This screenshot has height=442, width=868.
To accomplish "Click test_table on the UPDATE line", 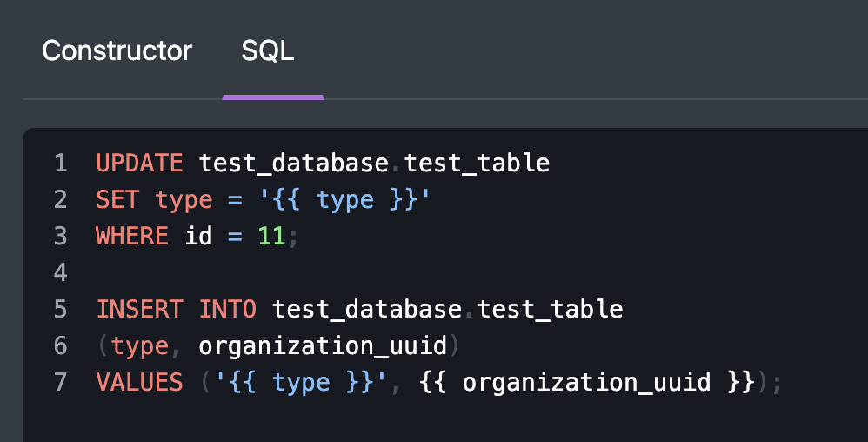I will [477, 163].
